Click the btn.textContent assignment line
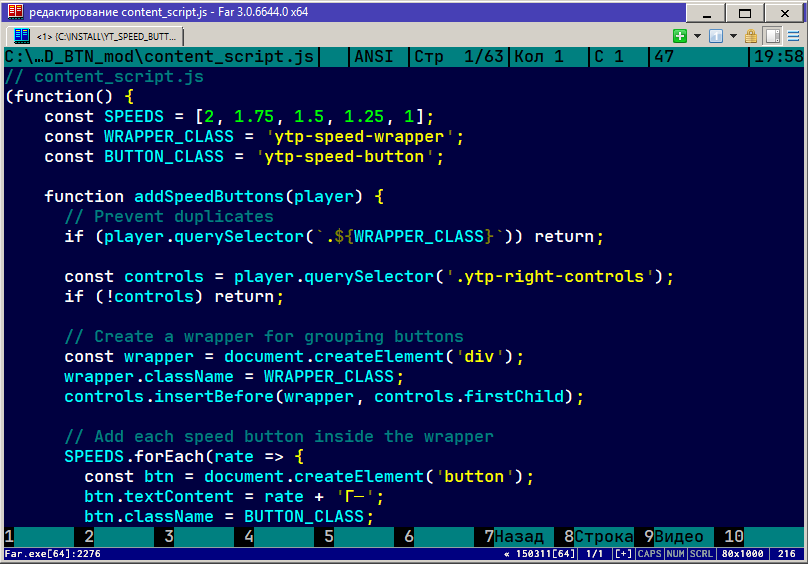The image size is (808, 564). point(234,496)
